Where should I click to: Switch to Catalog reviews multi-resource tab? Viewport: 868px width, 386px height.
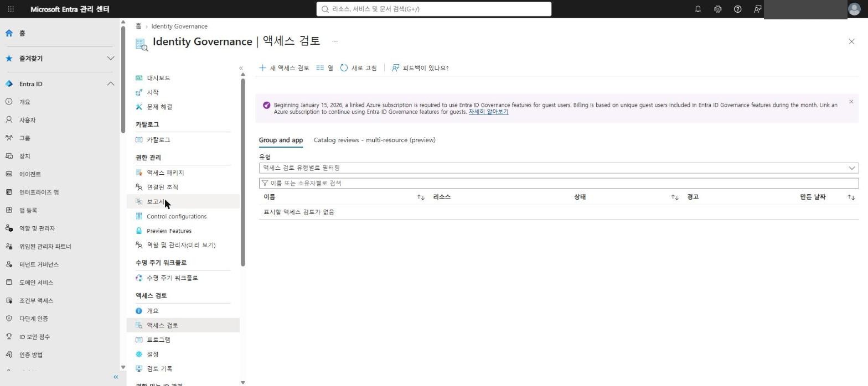tap(375, 140)
